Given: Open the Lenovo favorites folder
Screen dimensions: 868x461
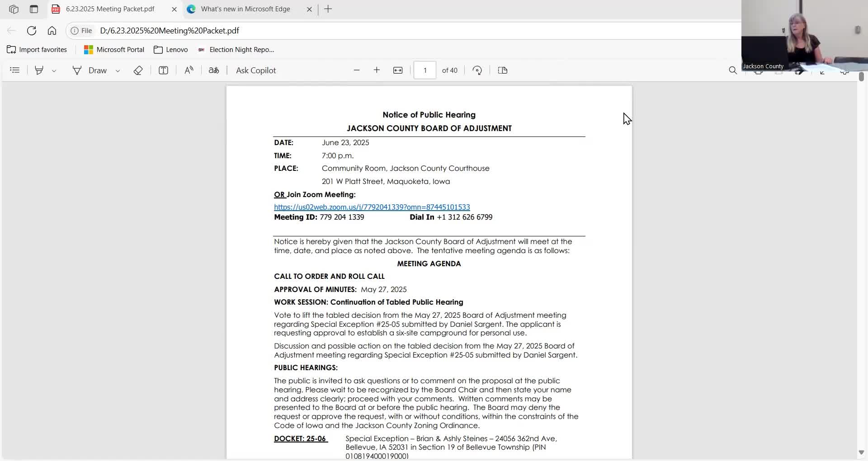Looking at the screenshot, I should 171,50.
